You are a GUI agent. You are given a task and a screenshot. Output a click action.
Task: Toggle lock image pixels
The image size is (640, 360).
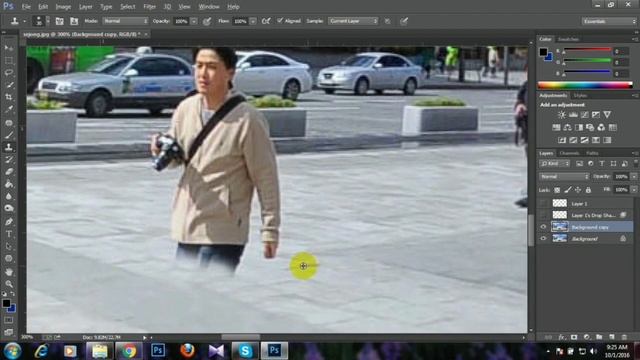(568, 190)
